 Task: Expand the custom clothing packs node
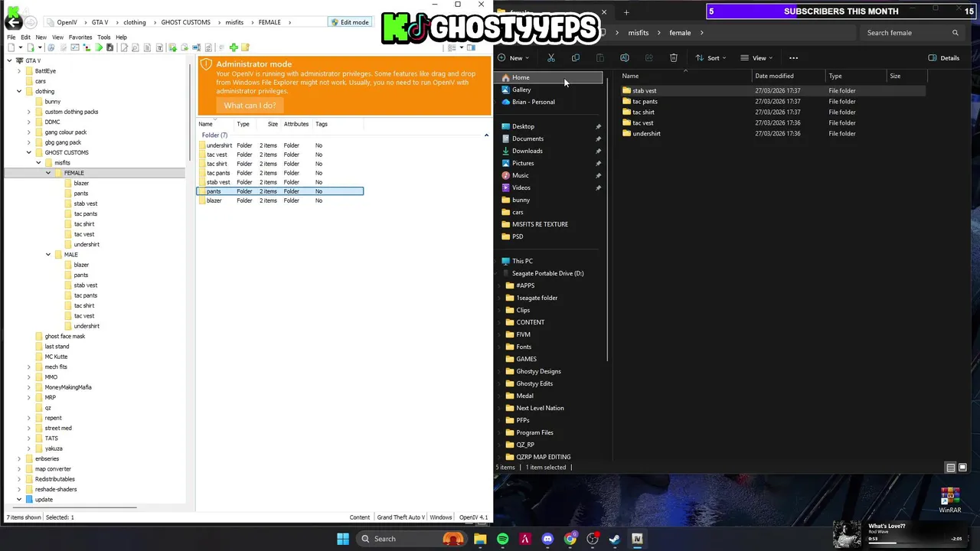coord(29,112)
